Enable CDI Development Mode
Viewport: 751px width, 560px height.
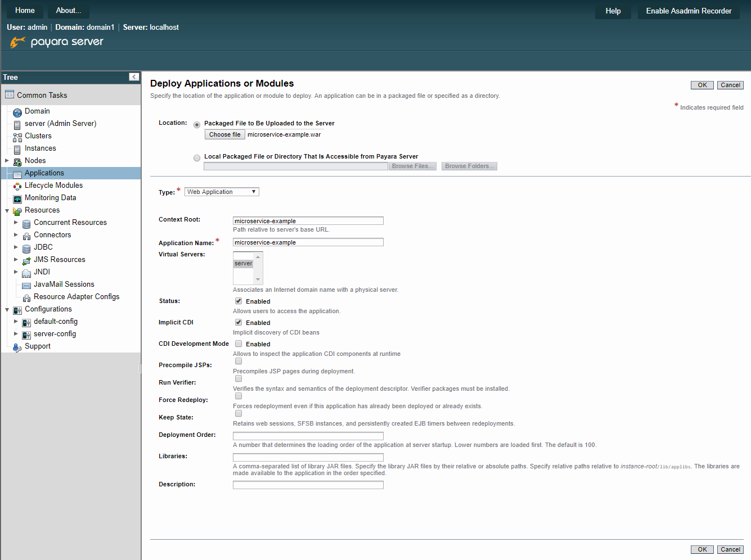238,344
